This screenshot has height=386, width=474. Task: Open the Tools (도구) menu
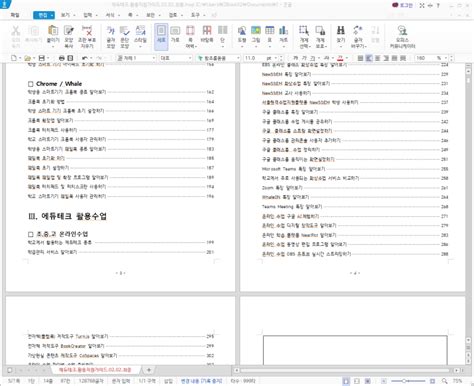coord(197,15)
